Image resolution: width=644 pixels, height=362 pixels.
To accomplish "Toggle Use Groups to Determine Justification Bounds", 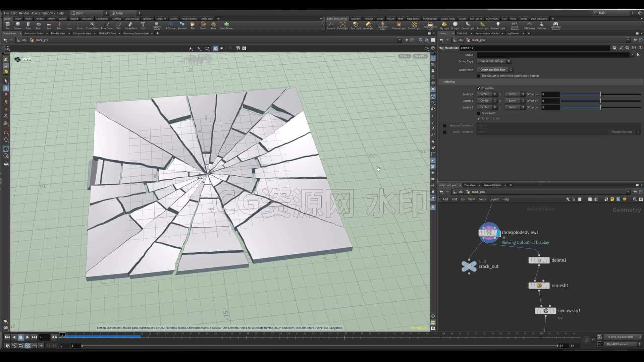I will (479, 76).
